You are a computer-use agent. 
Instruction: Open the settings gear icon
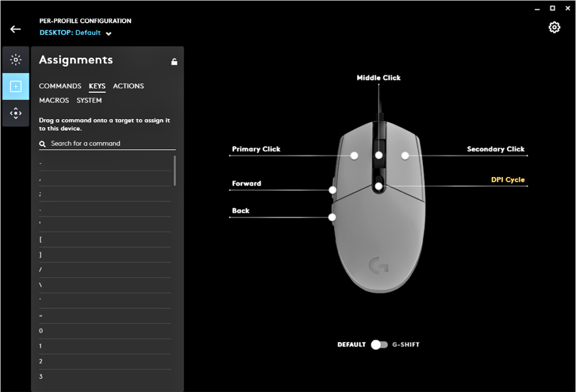554,27
